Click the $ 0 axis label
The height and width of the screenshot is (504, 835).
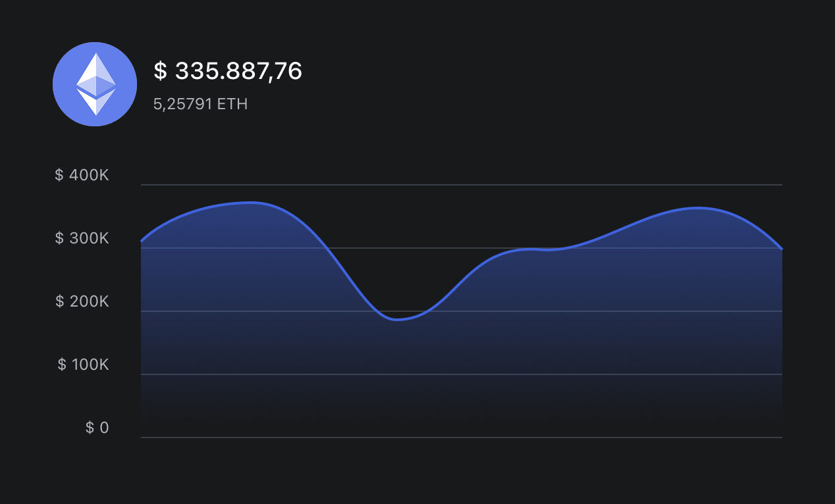point(97,428)
